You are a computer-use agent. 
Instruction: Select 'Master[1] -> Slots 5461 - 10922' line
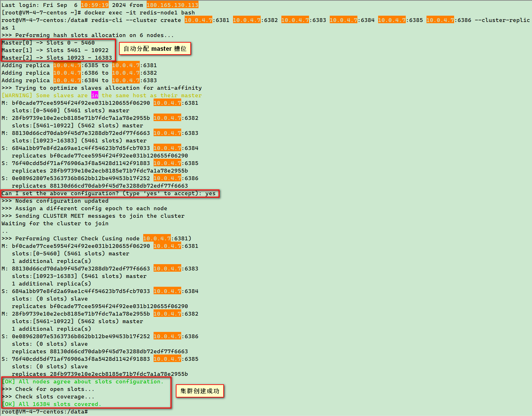click(55, 50)
